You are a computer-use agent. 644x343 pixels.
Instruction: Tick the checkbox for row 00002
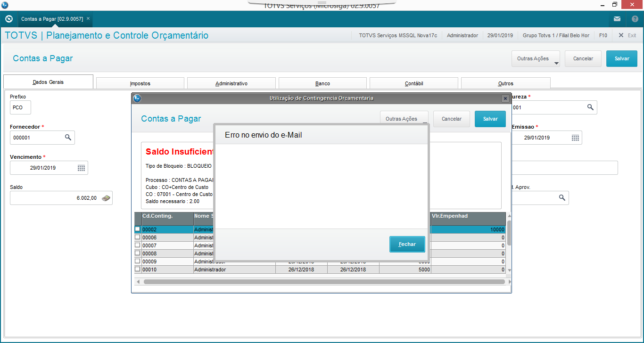[138, 229]
